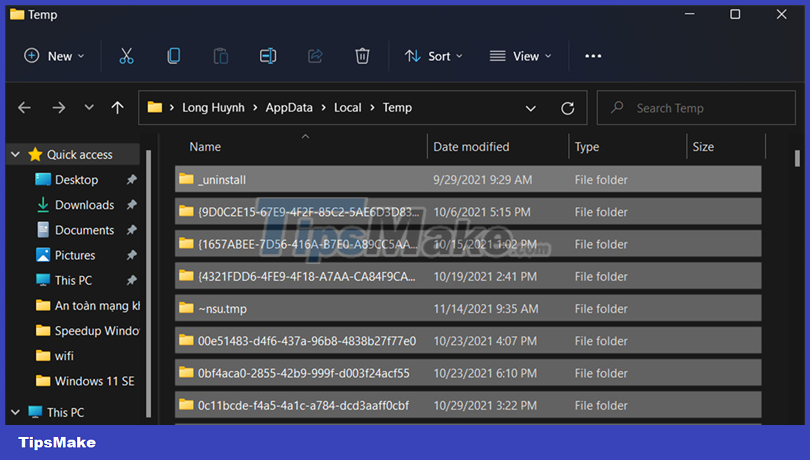This screenshot has width=810, height=460.
Task: Click the navigation pane scrollbar
Action: tap(149, 283)
